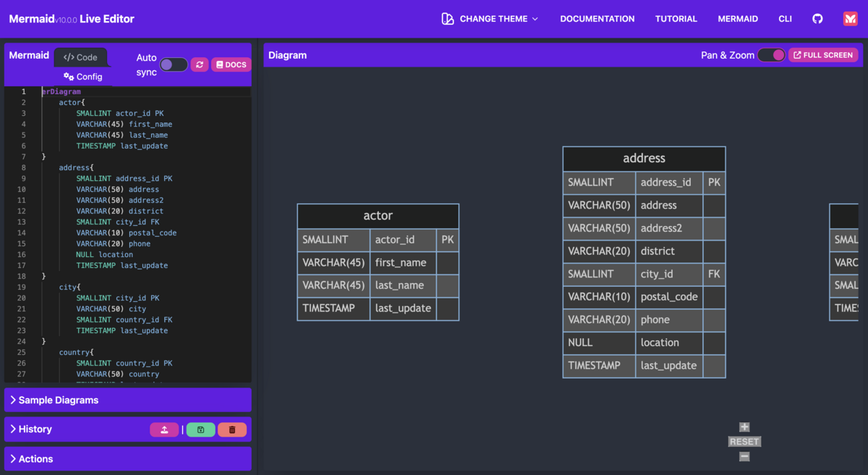Screen dimensions: 868x475
Task: Open the Change Theme dropdown
Action: [x=490, y=19]
